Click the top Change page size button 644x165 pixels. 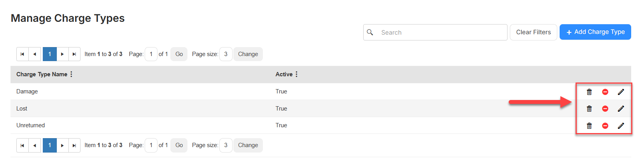[x=248, y=54]
